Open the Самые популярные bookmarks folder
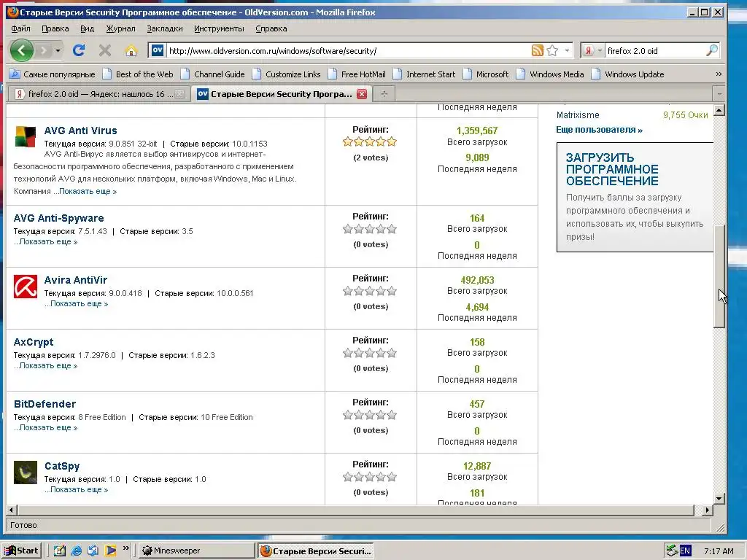This screenshot has height=560, width=747. pos(53,74)
